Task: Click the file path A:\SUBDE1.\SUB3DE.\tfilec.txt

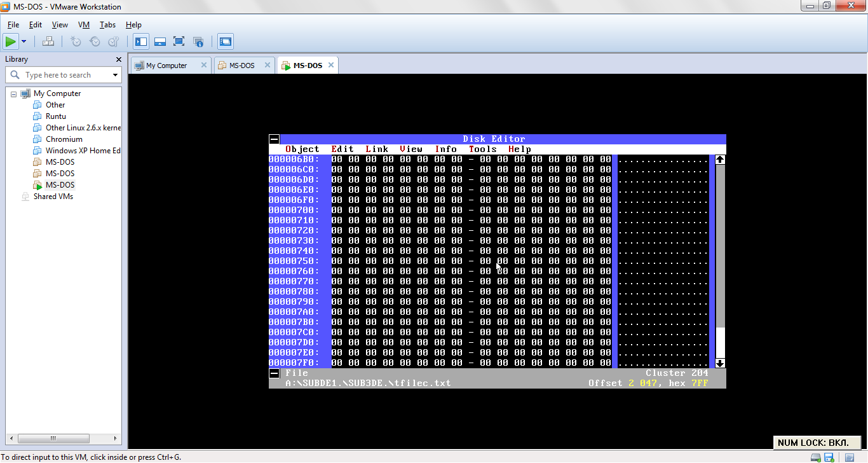Action: coord(368,384)
